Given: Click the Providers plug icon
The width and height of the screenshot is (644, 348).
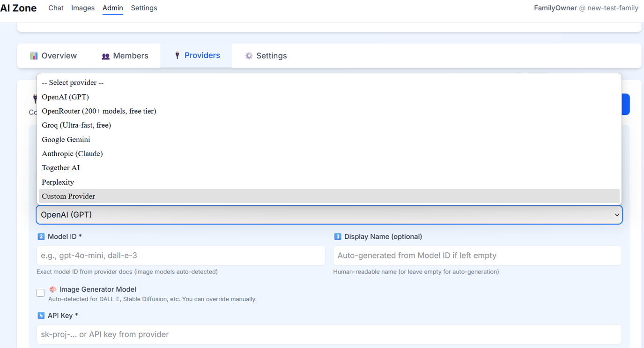Looking at the screenshot, I should click(177, 55).
